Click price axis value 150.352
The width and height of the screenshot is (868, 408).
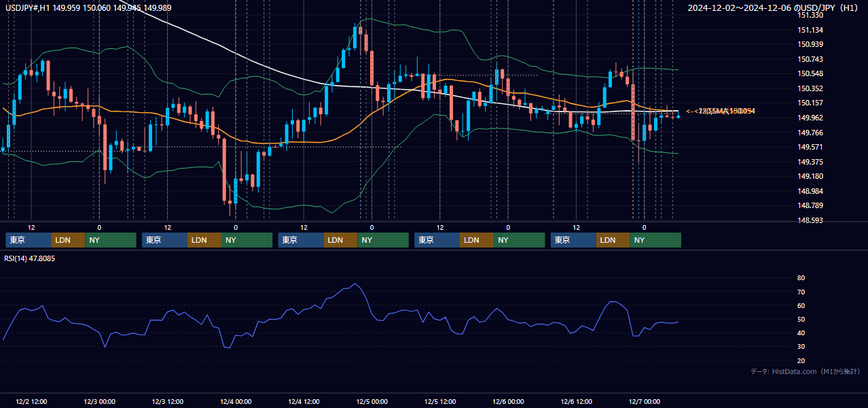pos(810,88)
